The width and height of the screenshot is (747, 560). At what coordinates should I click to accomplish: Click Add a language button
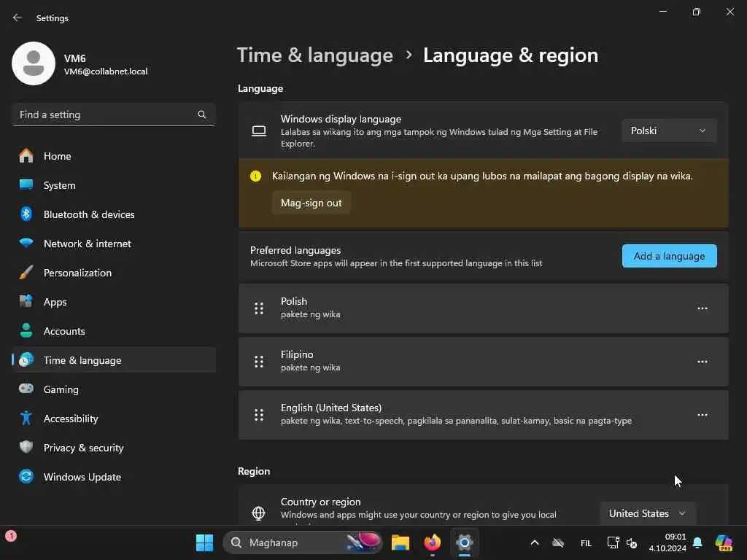(670, 256)
